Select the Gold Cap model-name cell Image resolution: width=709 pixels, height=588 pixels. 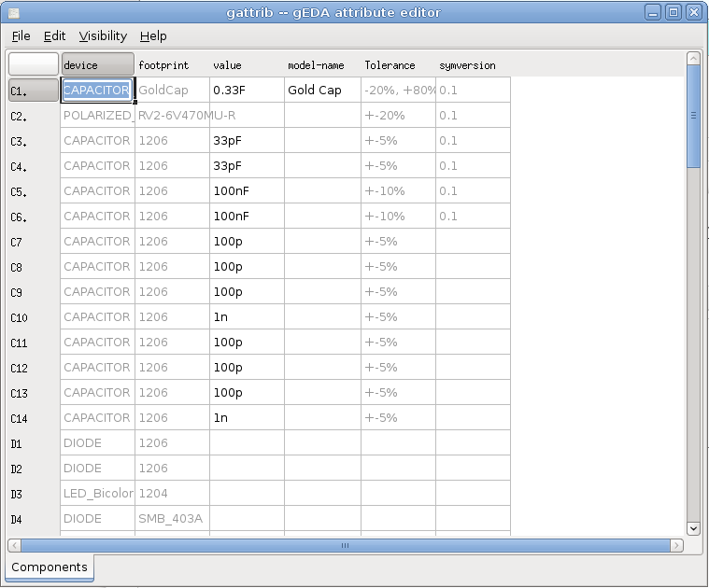pos(321,91)
